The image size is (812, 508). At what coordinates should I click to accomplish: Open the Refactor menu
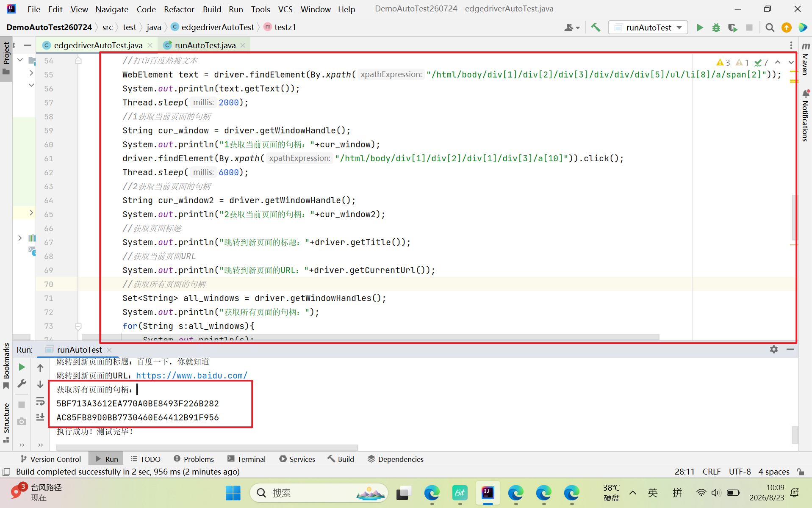(x=179, y=9)
